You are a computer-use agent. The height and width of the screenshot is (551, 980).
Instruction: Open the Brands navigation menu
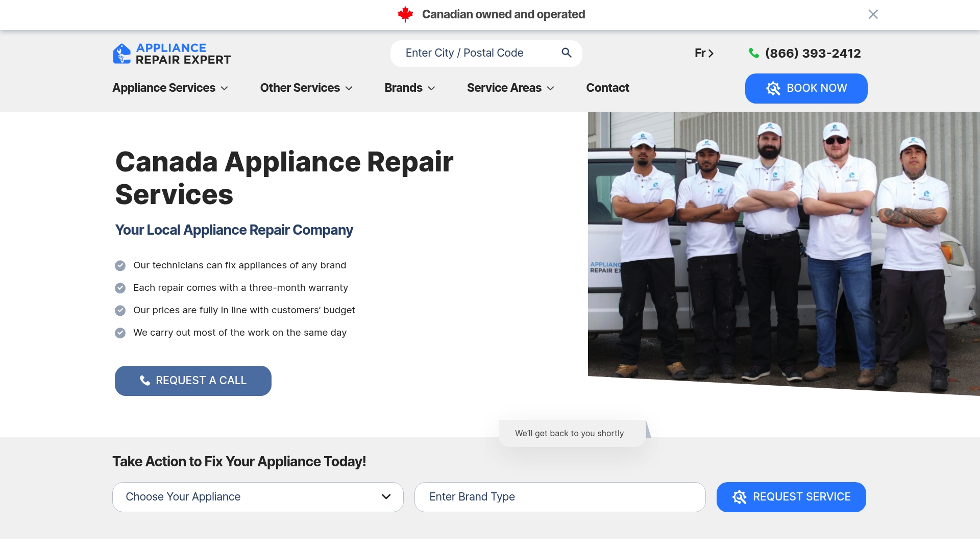pyautogui.click(x=409, y=88)
